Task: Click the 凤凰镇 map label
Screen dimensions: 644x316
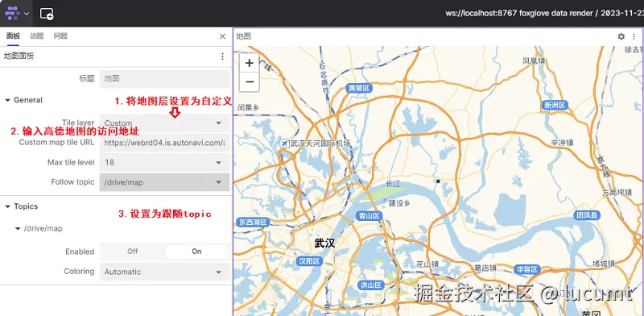Action: 534,61
